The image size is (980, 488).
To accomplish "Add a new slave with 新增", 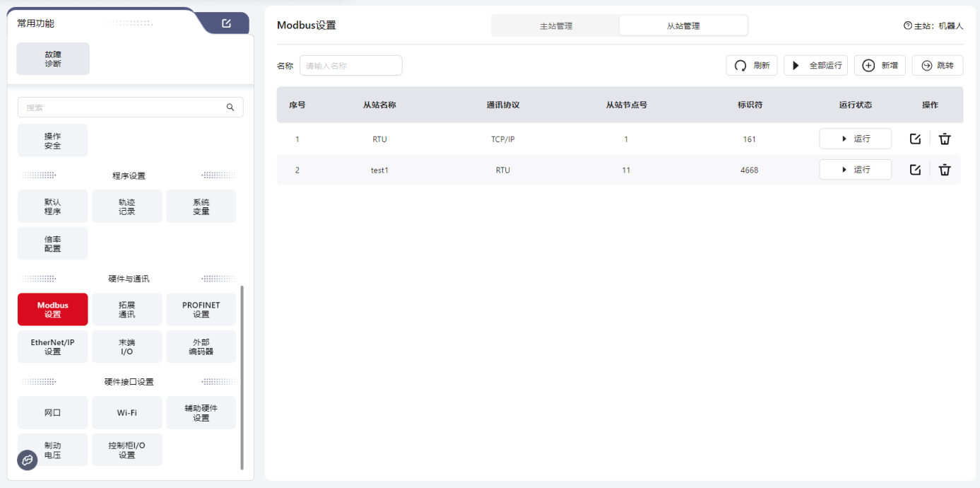I will click(880, 66).
